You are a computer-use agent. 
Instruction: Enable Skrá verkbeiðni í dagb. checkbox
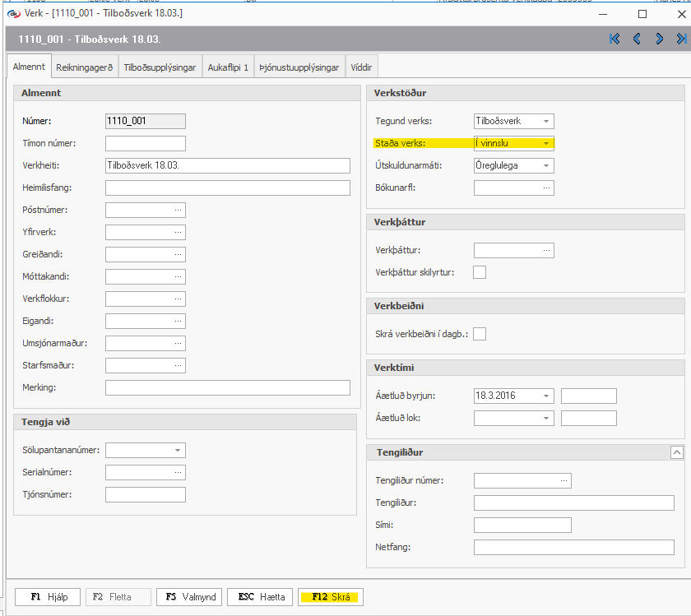point(480,334)
